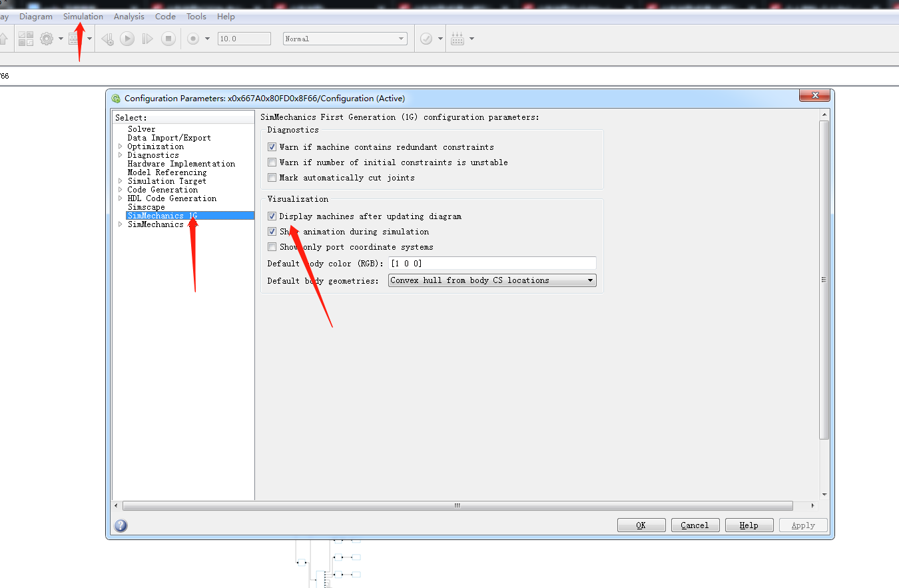
Task: Click the Cancel button
Action: pyautogui.click(x=695, y=525)
